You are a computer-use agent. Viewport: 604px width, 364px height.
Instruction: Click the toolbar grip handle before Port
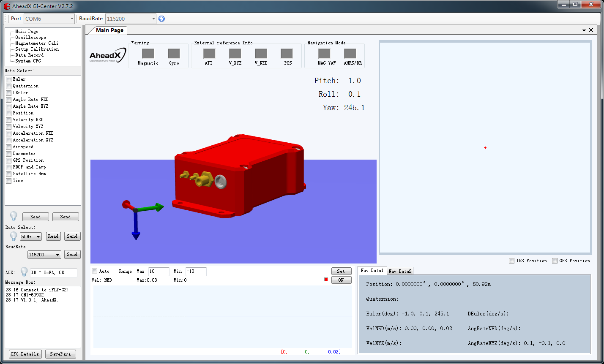(6, 19)
